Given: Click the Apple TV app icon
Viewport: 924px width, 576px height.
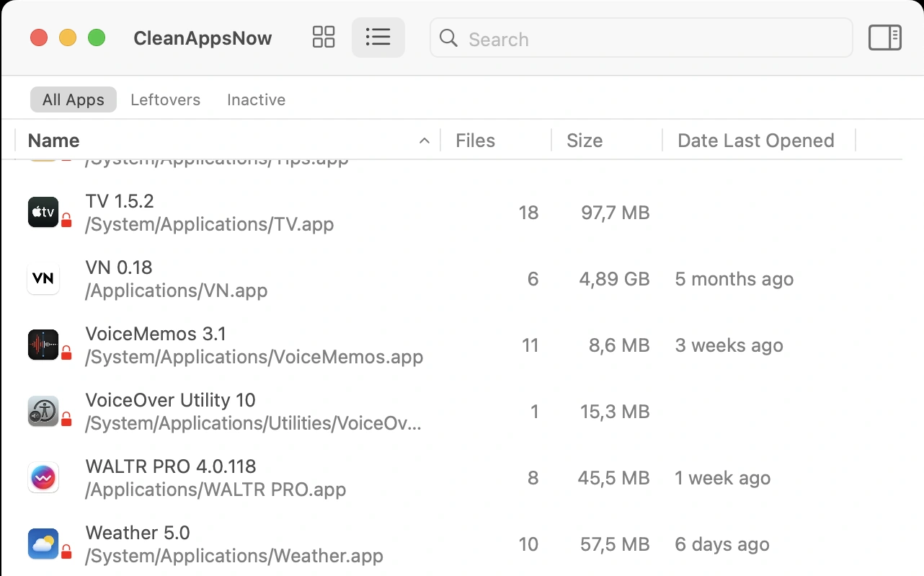Looking at the screenshot, I should [43, 212].
